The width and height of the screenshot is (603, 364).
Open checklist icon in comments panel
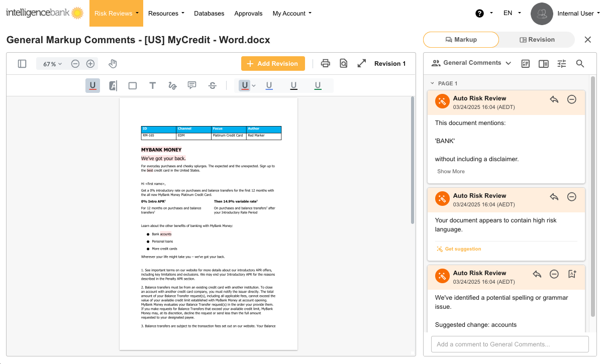tap(526, 63)
